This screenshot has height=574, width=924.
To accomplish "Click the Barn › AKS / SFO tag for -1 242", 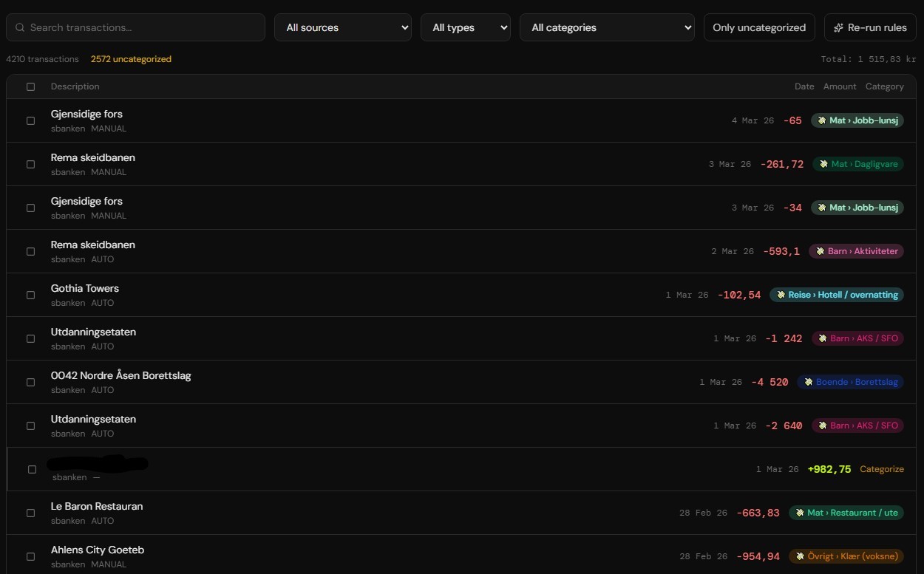I will pyautogui.click(x=857, y=338).
